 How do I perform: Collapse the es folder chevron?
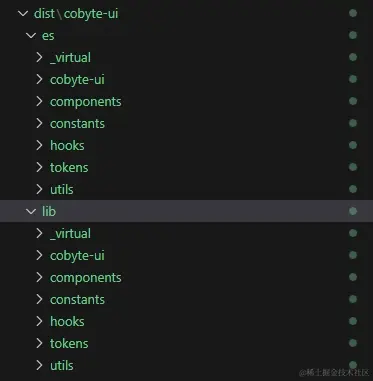click(x=31, y=35)
